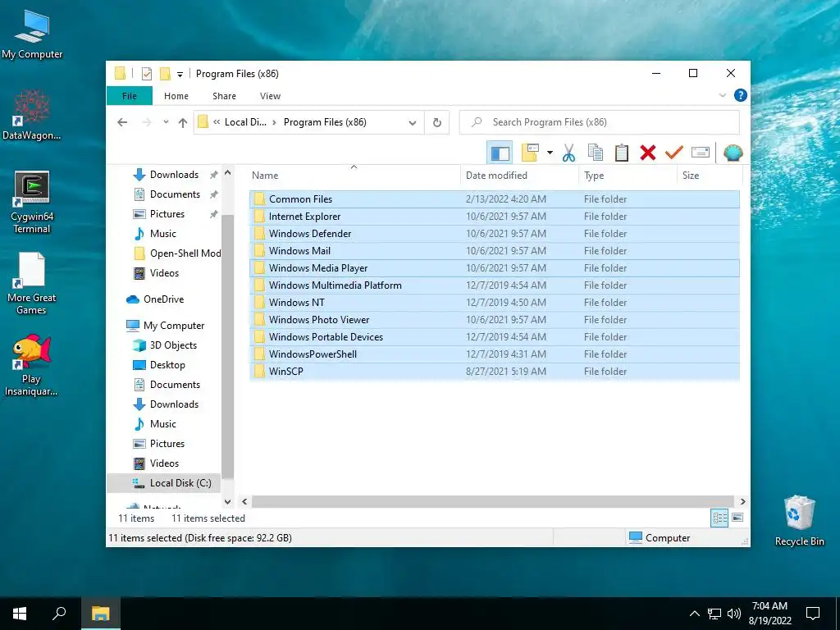Cut the selected items with scissors icon

pyautogui.click(x=568, y=153)
